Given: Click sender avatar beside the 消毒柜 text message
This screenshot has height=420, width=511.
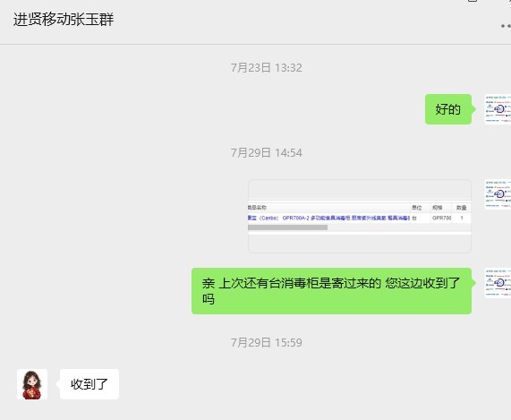Looking at the screenshot, I should coord(498,283).
